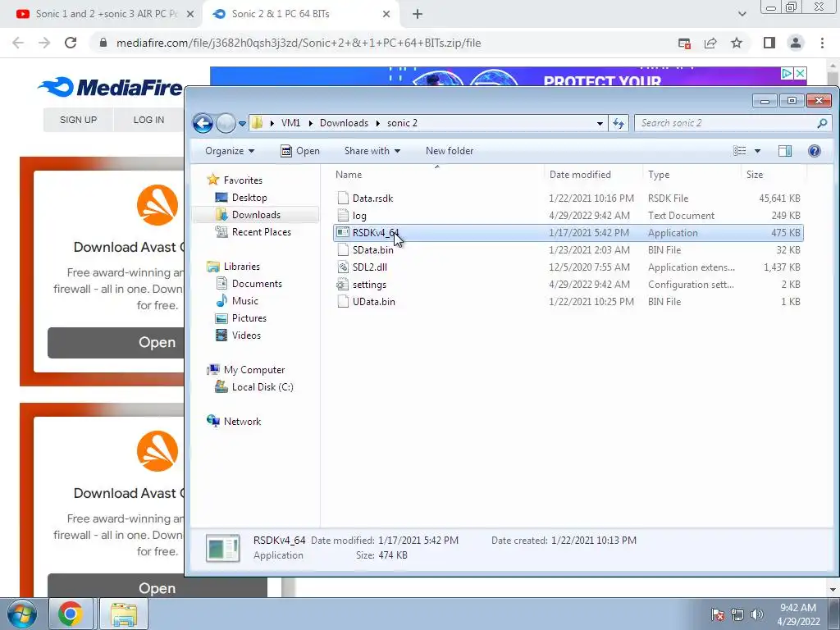Sort by Date modified column header
The height and width of the screenshot is (630, 840).
coord(580,175)
